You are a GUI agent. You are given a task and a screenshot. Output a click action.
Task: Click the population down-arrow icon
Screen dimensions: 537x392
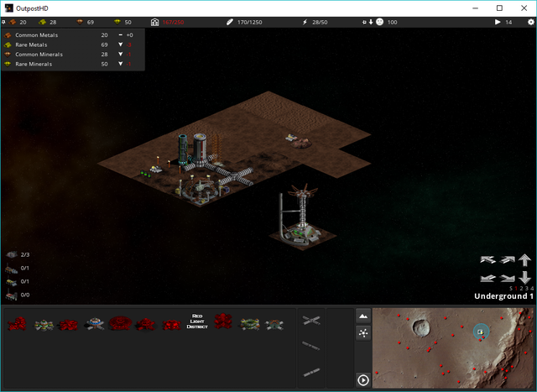point(371,22)
